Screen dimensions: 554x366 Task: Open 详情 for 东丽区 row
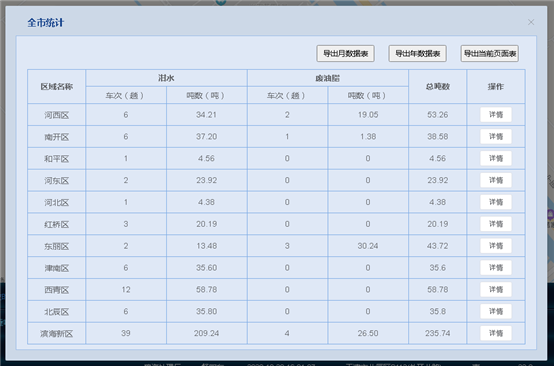point(496,246)
